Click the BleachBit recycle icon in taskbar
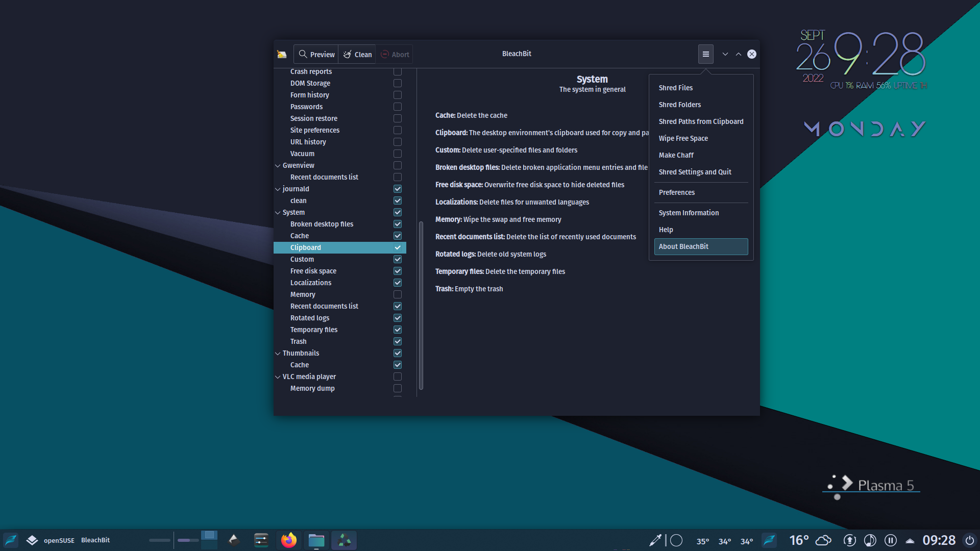Screen dimensions: 980x551 (x=344, y=540)
